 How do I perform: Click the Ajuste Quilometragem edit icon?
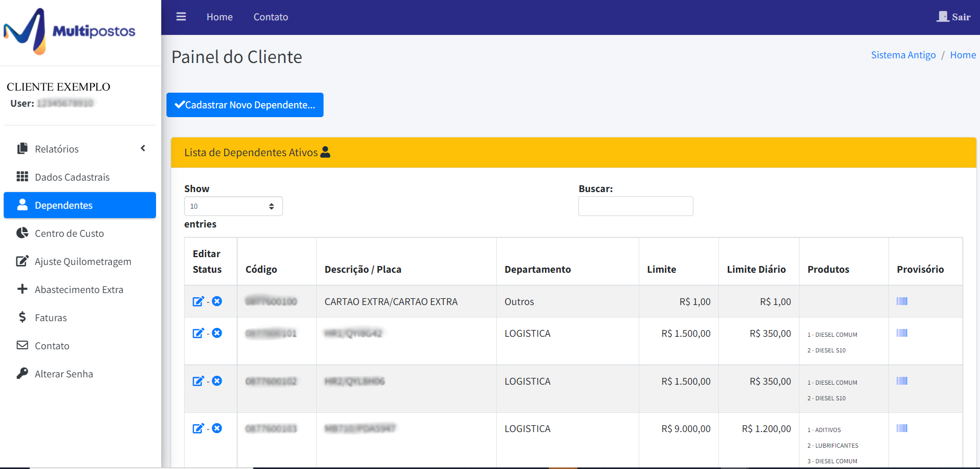click(22, 261)
